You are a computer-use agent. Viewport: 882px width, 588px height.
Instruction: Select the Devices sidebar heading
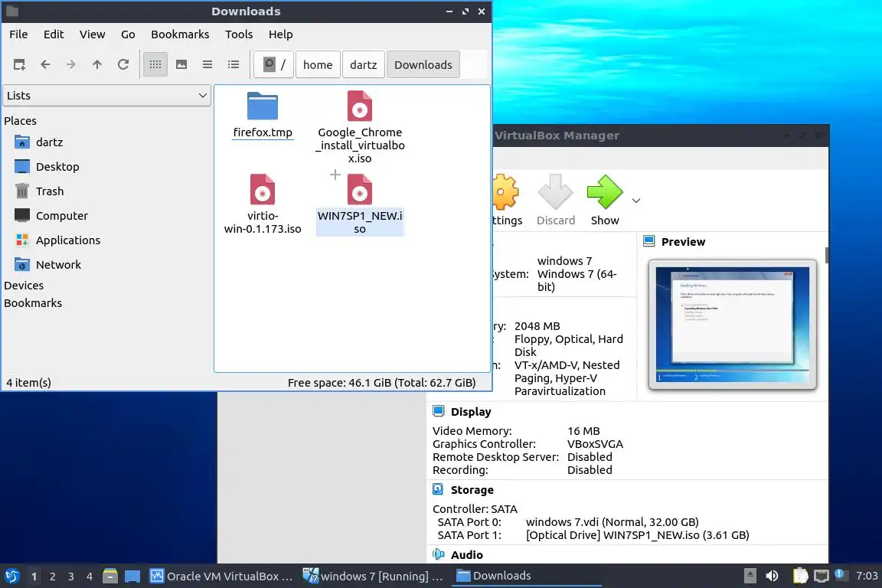(24, 286)
